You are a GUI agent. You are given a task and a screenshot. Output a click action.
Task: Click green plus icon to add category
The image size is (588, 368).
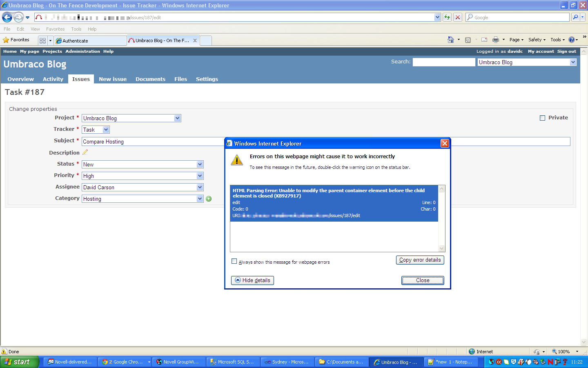pos(209,199)
